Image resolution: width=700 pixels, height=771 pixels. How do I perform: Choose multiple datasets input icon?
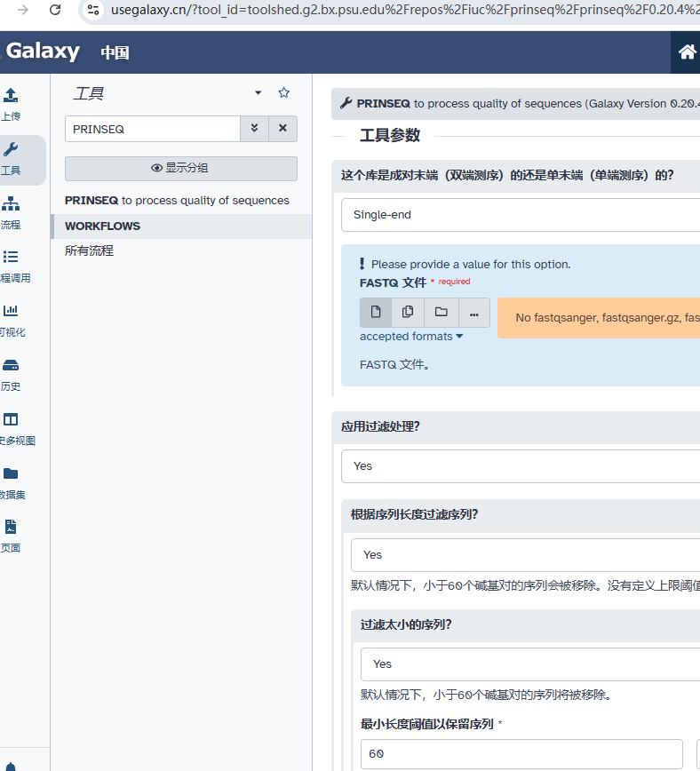(x=408, y=313)
